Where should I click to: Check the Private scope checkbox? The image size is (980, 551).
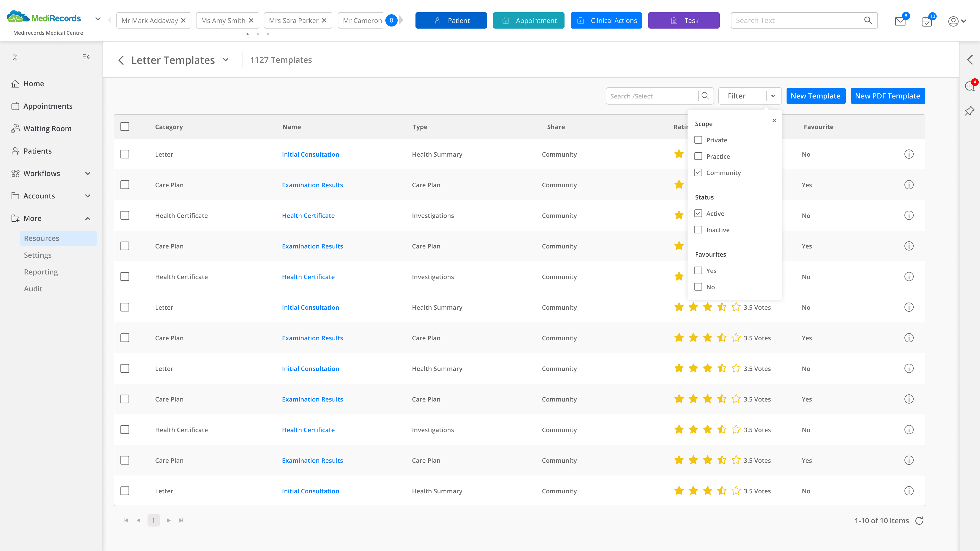(698, 140)
